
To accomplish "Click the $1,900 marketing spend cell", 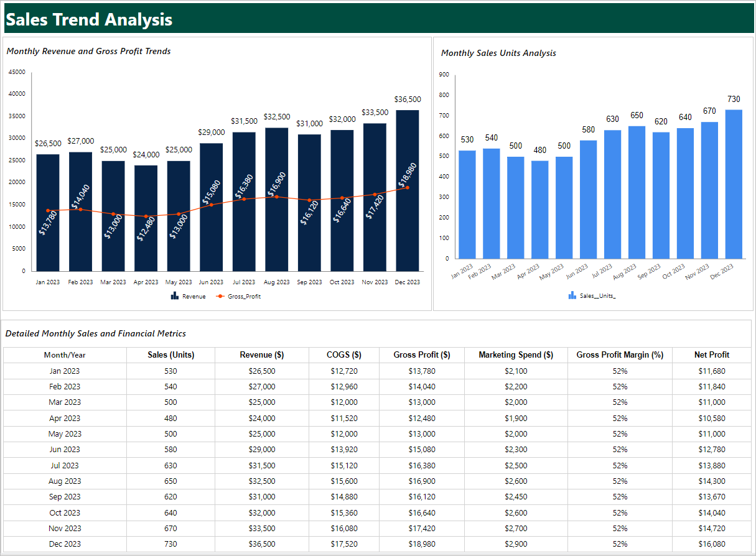I will coord(516,419).
